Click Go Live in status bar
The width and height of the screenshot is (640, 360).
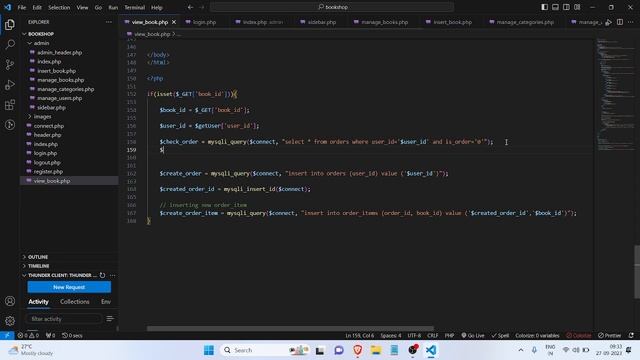coord(473,335)
